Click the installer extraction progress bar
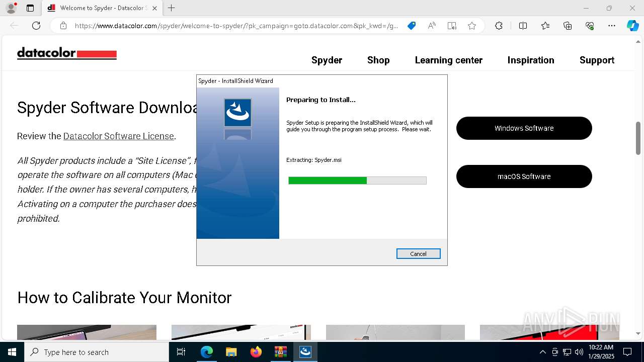Image resolution: width=644 pixels, height=362 pixels. pyautogui.click(x=357, y=180)
